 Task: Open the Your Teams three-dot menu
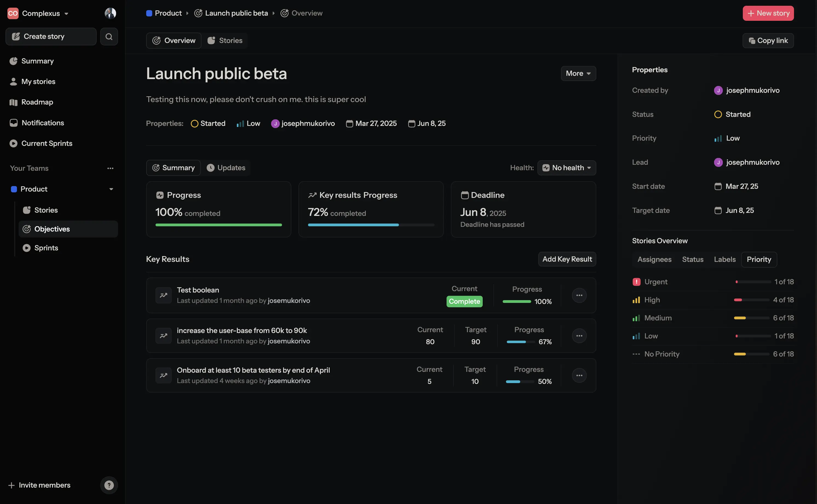(x=110, y=168)
